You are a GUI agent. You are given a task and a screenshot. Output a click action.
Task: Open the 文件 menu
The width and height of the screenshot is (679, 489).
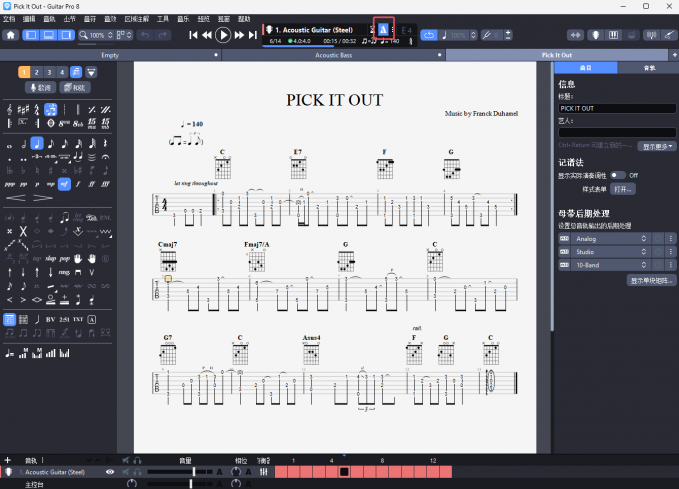[x=9, y=18]
